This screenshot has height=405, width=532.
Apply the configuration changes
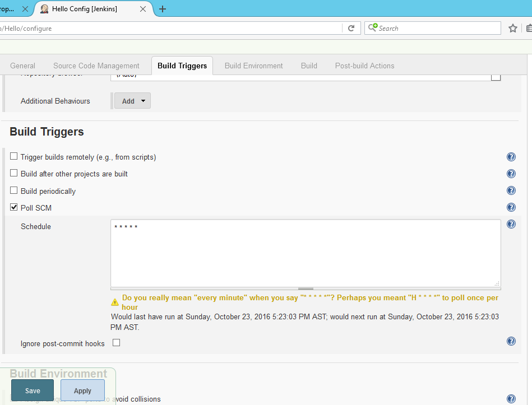click(82, 390)
